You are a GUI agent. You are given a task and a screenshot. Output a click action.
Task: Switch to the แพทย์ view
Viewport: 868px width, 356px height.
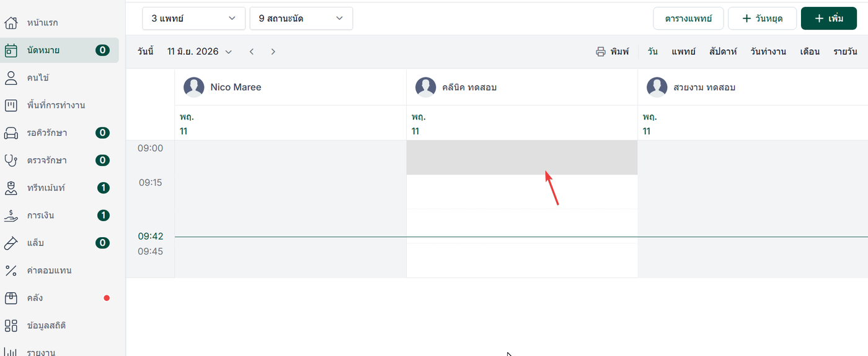(683, 51)
